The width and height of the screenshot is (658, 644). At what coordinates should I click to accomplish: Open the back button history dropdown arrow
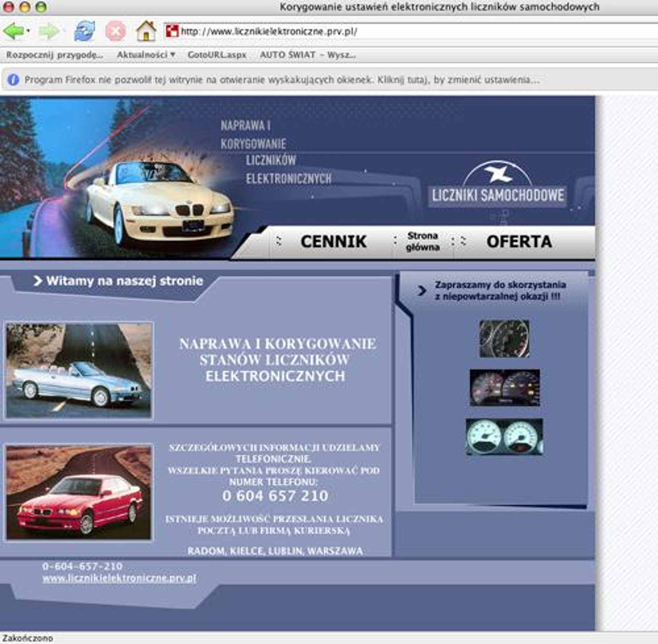[x=28, y=31]
